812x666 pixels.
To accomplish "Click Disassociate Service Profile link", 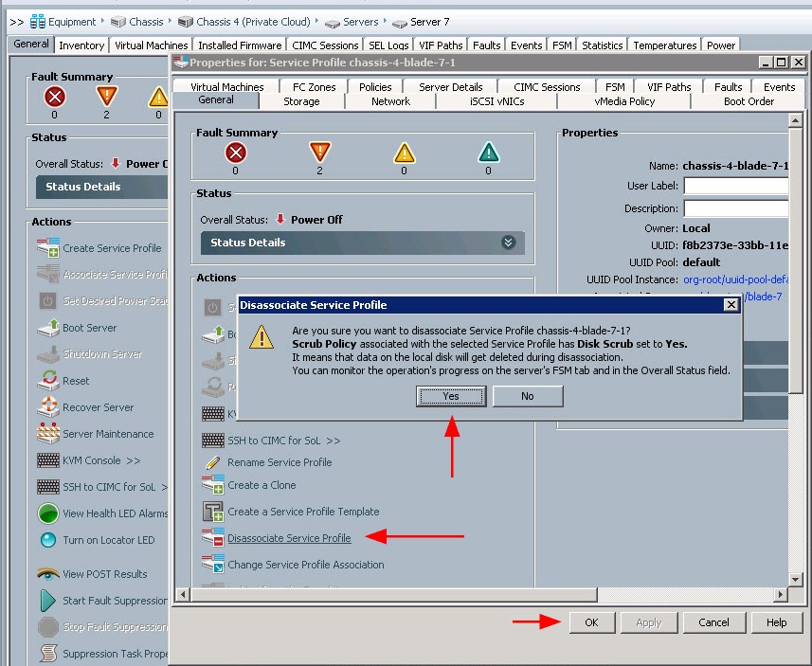I will (x=289, y=538).
